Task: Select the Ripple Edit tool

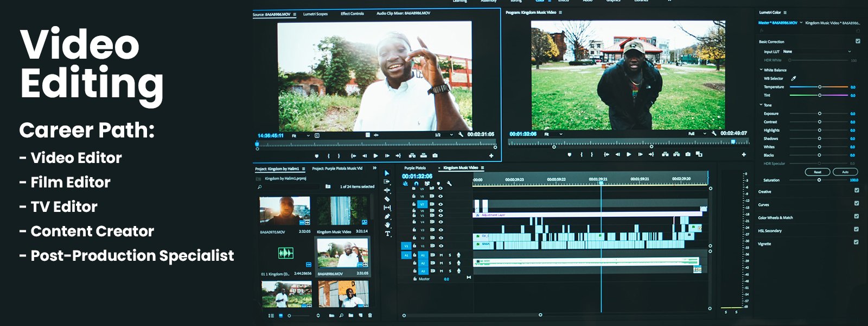Action: coord(387,190)
